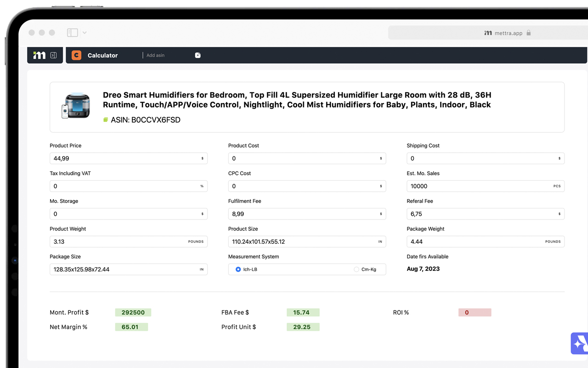Click the macOS yellow minimize window button
This screenshot has width=588, height=368.
42,33
